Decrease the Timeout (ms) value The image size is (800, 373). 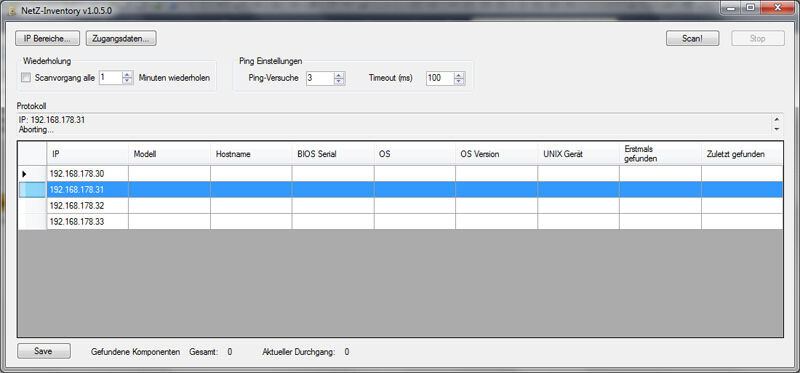pyautogui.click(x=459, y=81)
